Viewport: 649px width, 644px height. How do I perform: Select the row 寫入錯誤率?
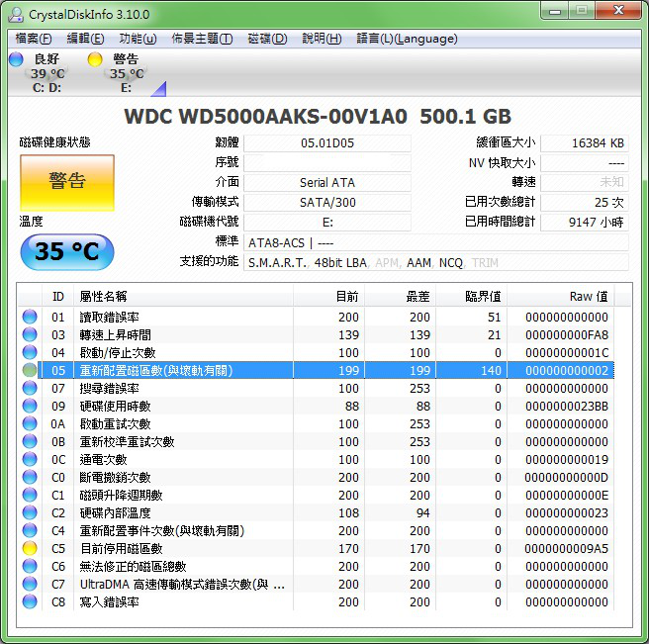317,601
